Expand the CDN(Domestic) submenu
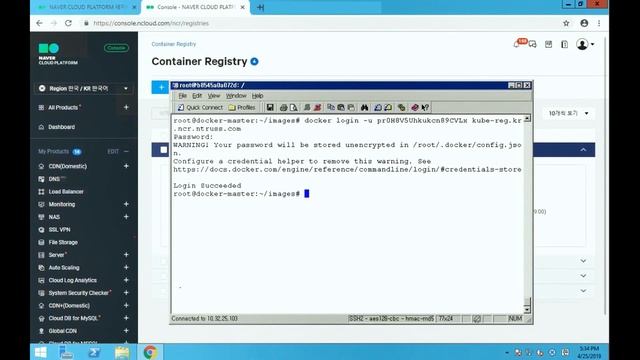Viewport: 640px width, 360px height. click(x=126, y=166)
